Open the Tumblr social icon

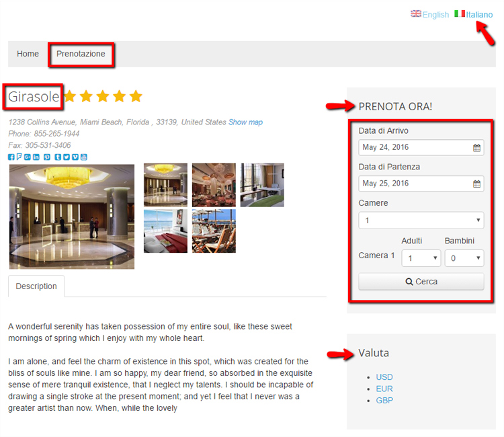click(x=58, y=157)
